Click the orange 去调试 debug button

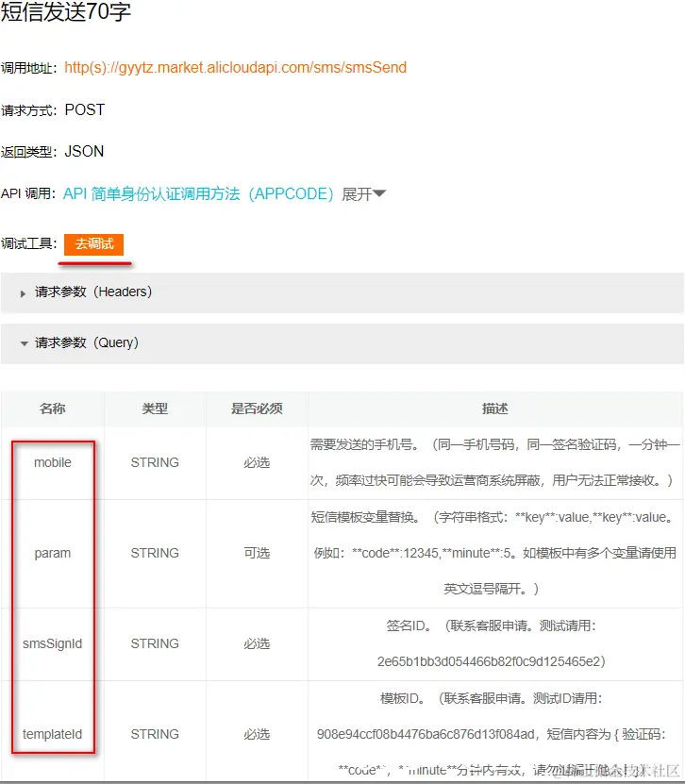point(94,244)
